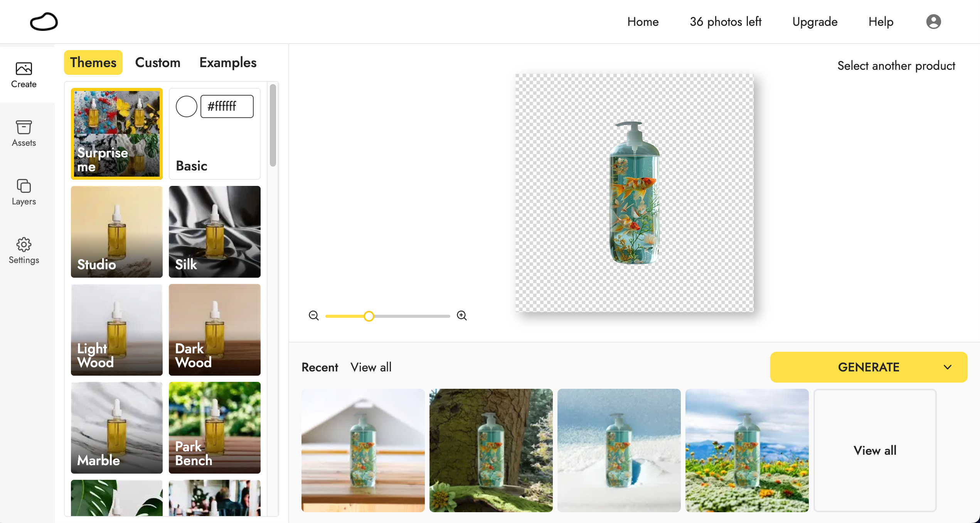Open recent photo in snow
980x523 pixels.
619,450
